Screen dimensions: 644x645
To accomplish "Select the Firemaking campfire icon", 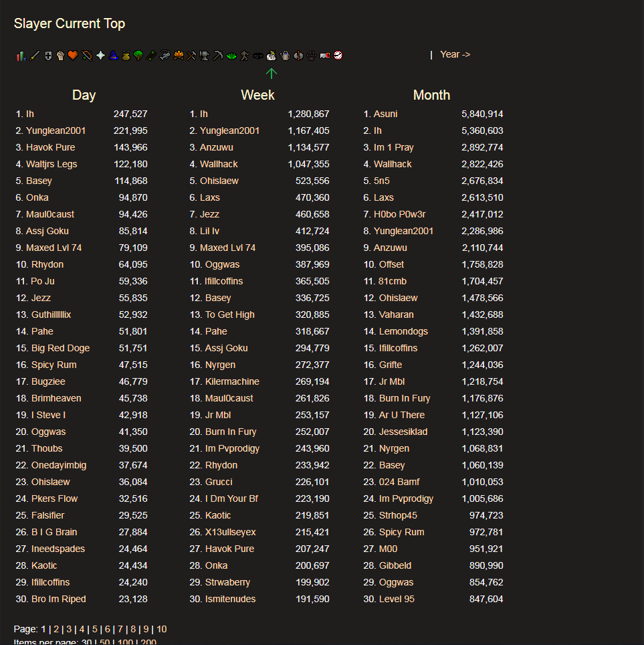I will pos(179,56).
